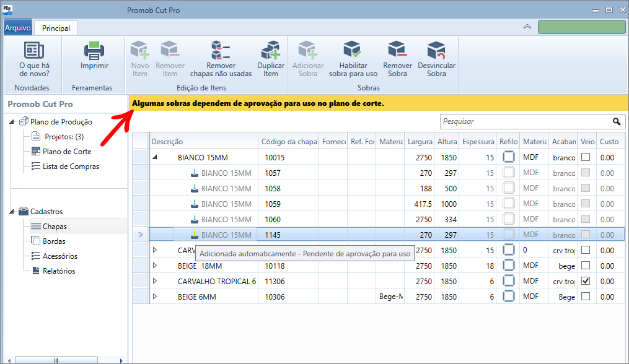Sort by the Custo column header
The height and width of the screenshot is (364, 629).
[x=609, y=142]
